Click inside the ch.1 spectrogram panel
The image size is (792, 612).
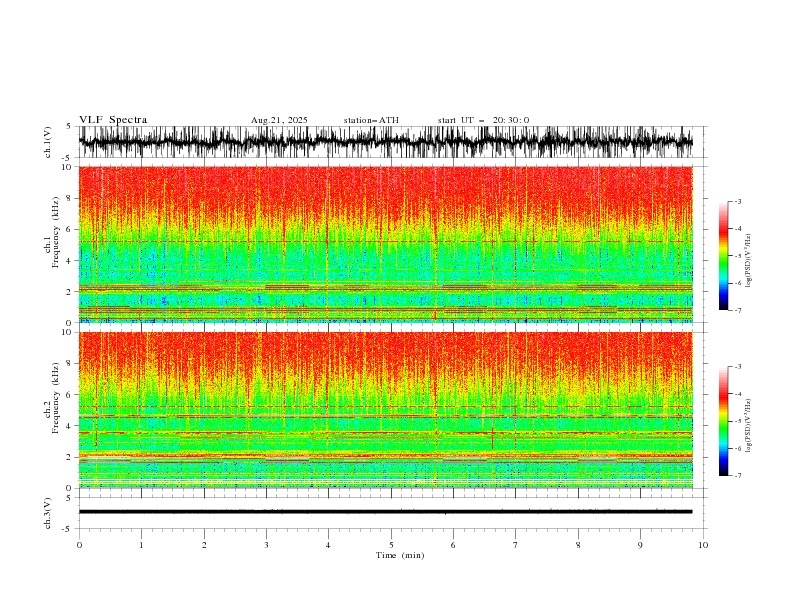pyautogui.click(x=385, y=244)
